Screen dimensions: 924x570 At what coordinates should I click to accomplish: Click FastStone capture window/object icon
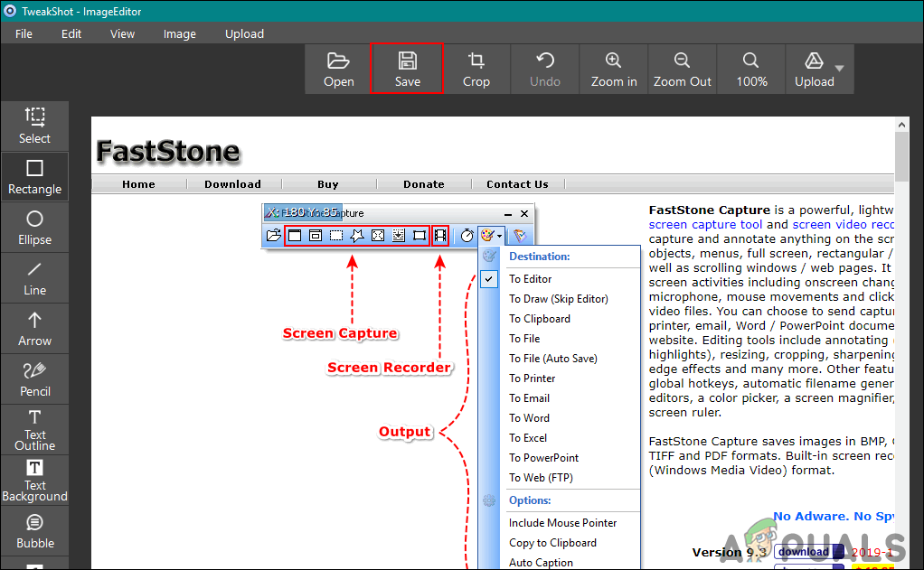(x=316, y=236)
